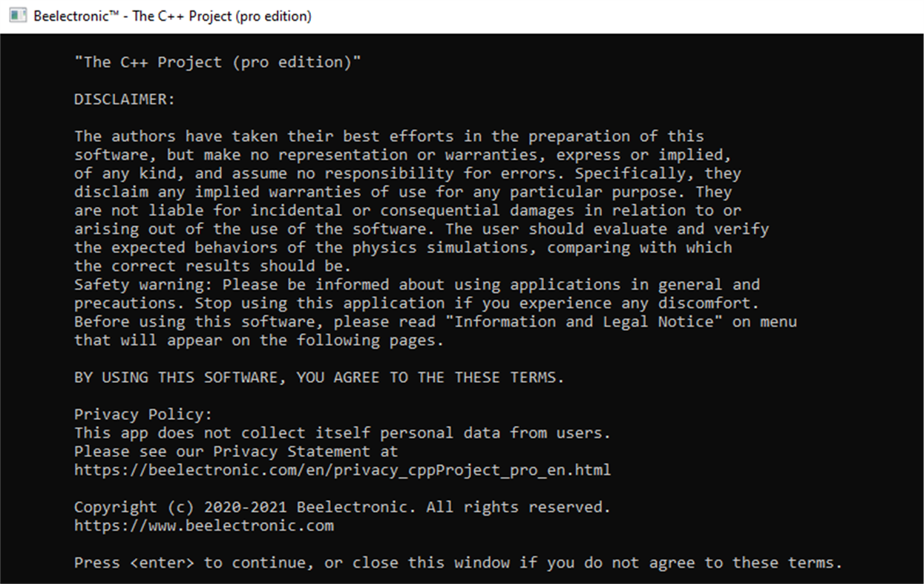Open the privacy policy URL link
Viewport: 924px width, 584px height.
click(x=341, y=470)
